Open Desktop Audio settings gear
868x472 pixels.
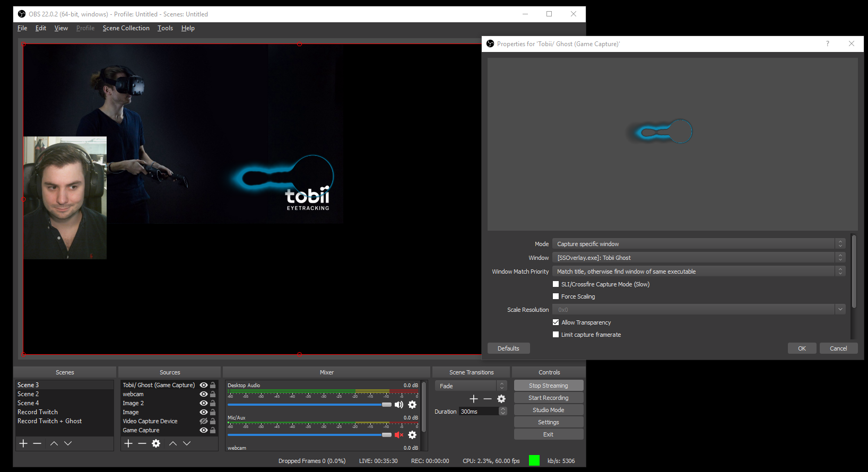412,405
